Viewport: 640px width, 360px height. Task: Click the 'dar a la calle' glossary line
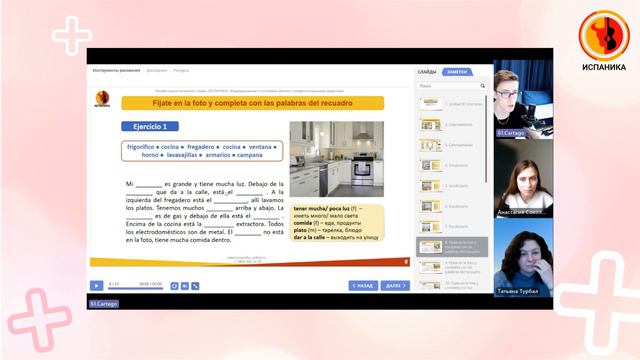(x=336, y=238)
